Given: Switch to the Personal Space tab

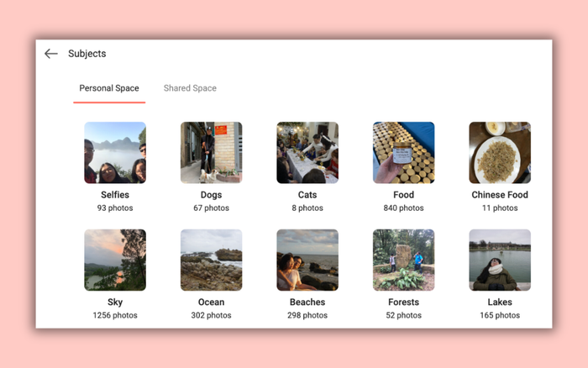Looking at the screenshot, I should pos(109,88).
